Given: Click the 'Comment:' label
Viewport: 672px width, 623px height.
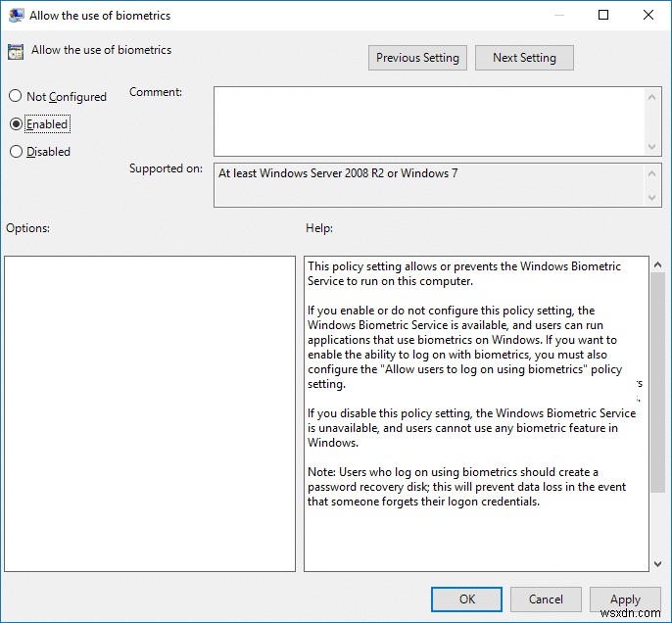Looking at the screenshot, I should pos(156,92).
